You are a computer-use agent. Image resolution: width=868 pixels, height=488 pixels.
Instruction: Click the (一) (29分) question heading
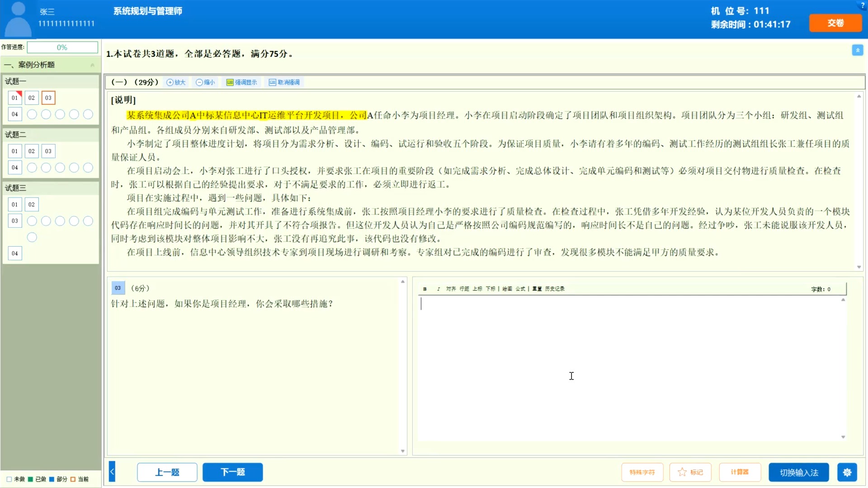tap(135, 82)
